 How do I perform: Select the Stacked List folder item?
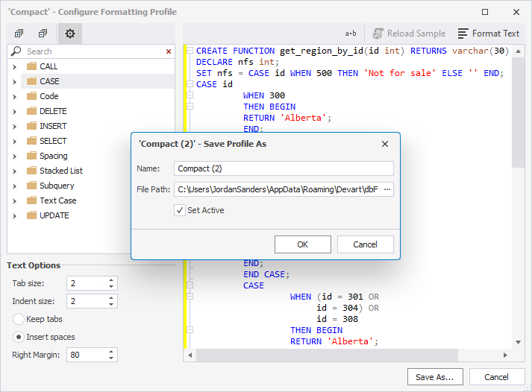pyautogui.click(x=61, y=171)
